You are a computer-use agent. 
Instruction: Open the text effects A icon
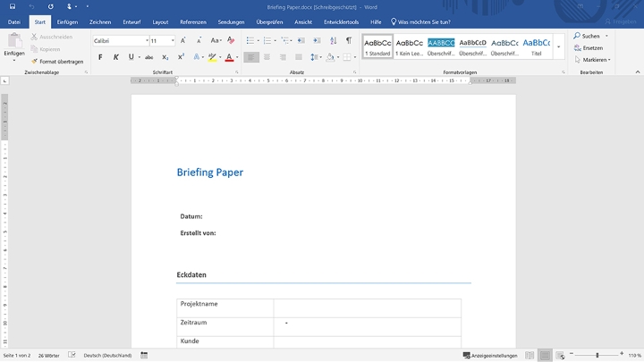pos(196,57)
